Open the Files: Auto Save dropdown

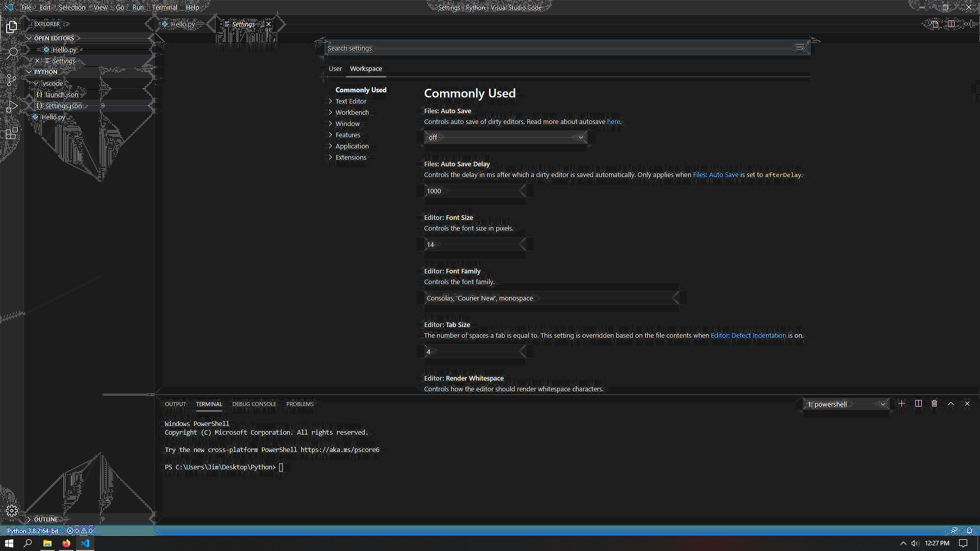[x=505, y=137]
